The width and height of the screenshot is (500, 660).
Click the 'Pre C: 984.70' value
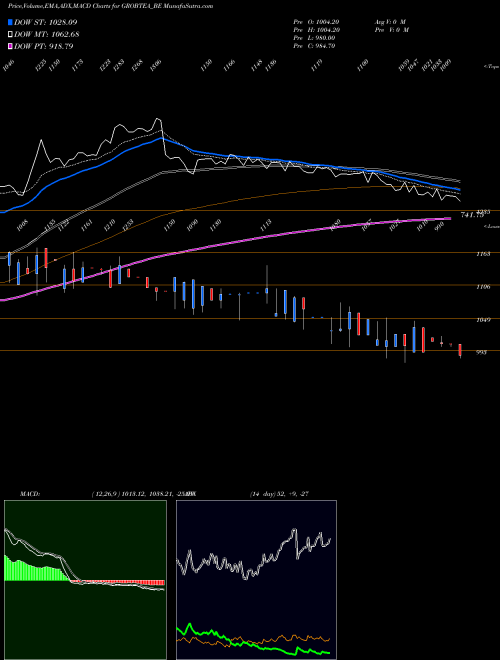pyautogui.click(x=314, y=46)
